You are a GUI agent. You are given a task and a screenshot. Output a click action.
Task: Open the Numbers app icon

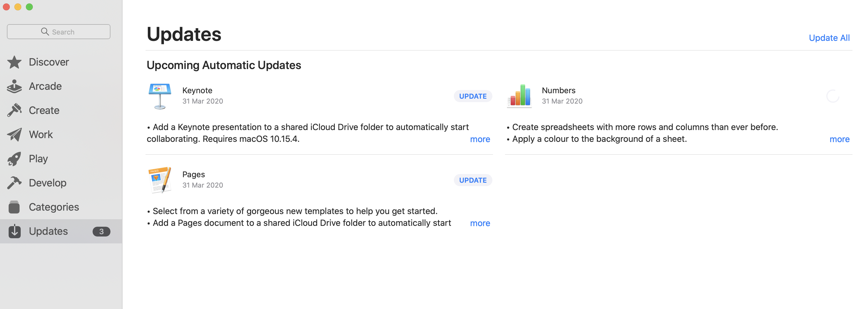[519, 96]
